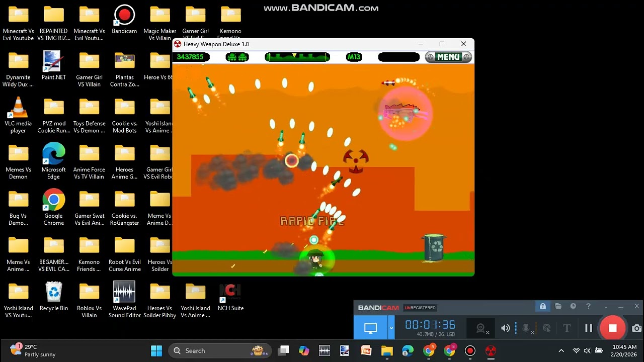Open Copilot from the taskbar
Image resolution: width=644 pixels, height=362 pixels.
pos(304,350)
